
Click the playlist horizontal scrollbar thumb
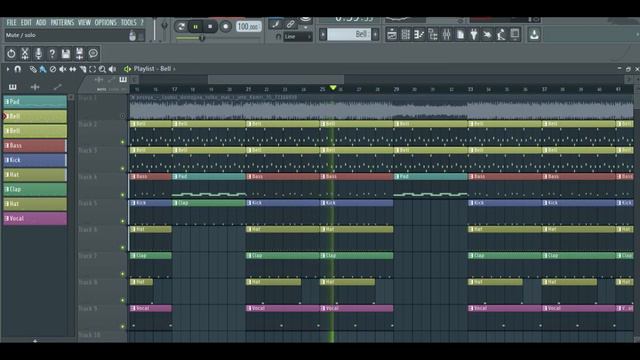click(276, 79)
